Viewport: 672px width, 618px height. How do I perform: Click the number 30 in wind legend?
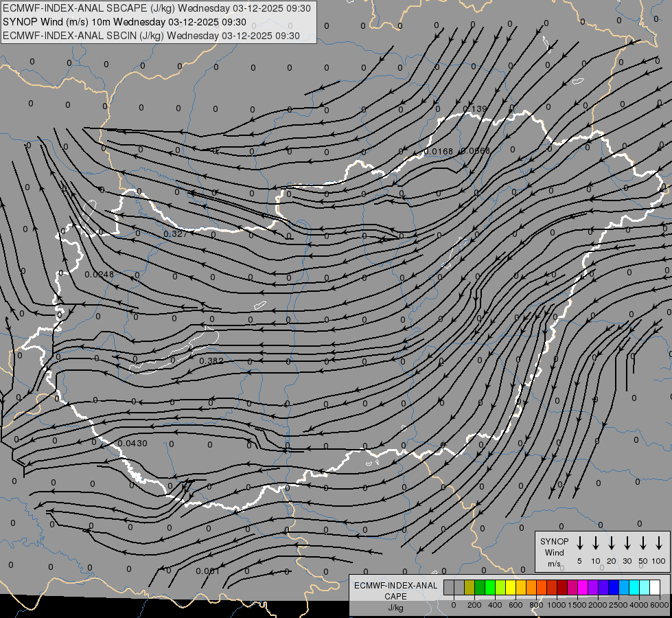click(x=627, y=561)
